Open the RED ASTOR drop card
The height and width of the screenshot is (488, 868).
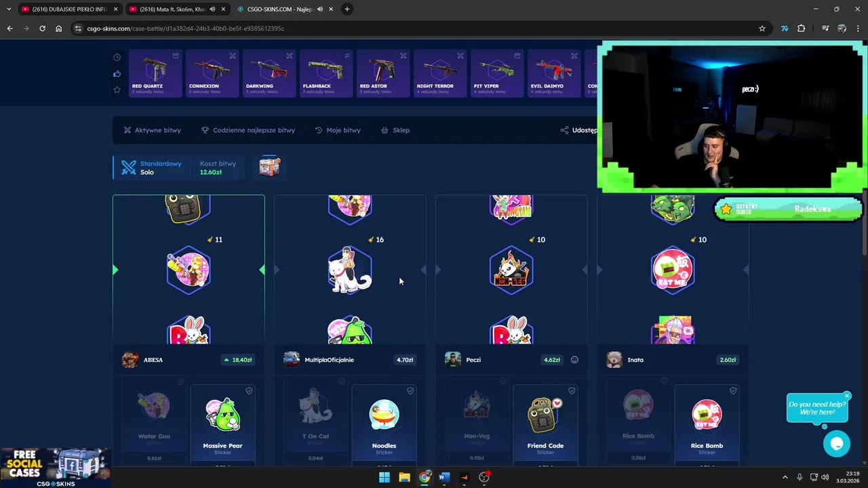tap(383, 73)
